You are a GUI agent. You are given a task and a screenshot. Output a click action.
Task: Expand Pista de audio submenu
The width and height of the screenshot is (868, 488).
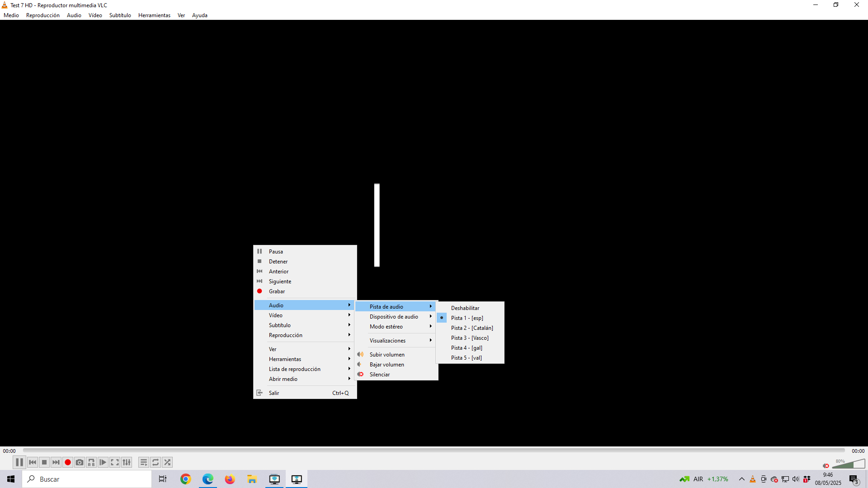(396, 307)
